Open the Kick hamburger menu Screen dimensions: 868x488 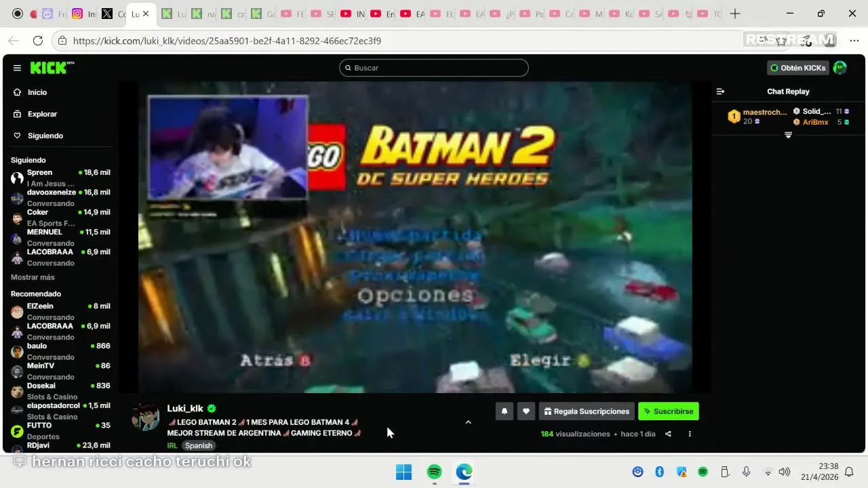coord(17,68)
